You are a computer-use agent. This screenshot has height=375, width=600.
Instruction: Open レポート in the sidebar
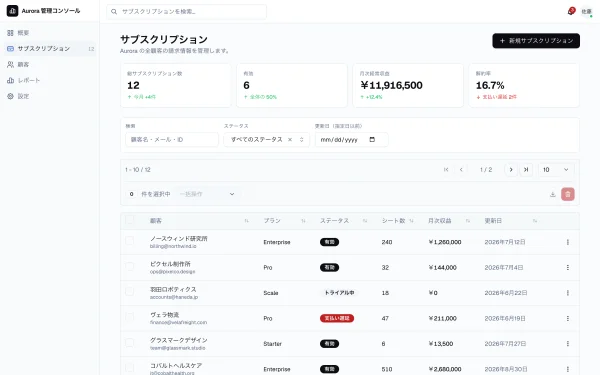(50, 80)
